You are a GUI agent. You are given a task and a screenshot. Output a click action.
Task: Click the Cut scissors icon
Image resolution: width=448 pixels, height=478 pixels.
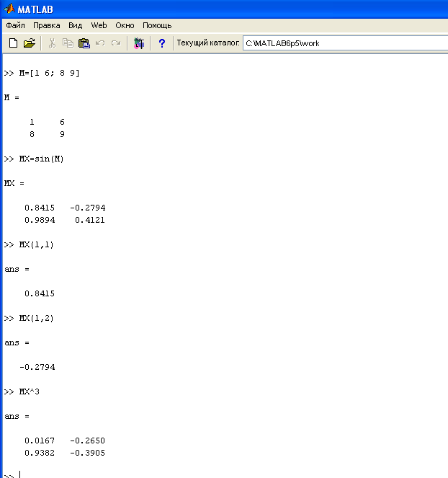coord(52,43)
